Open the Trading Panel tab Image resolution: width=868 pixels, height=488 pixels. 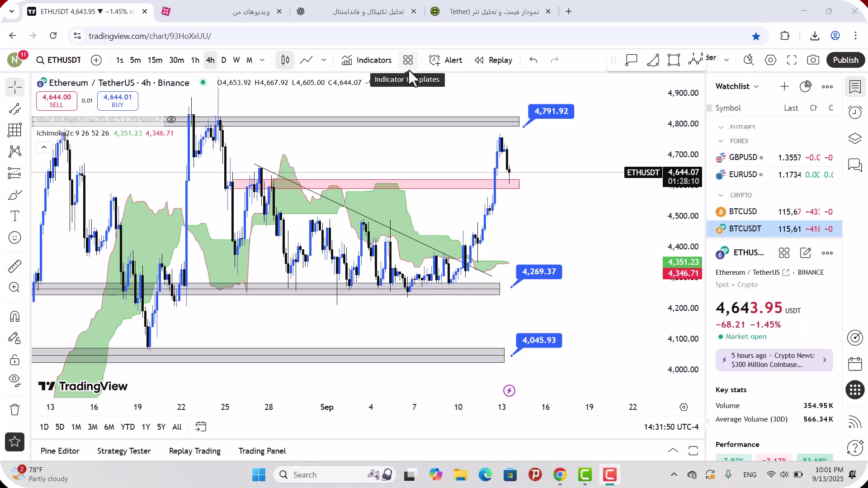(262, 451)
